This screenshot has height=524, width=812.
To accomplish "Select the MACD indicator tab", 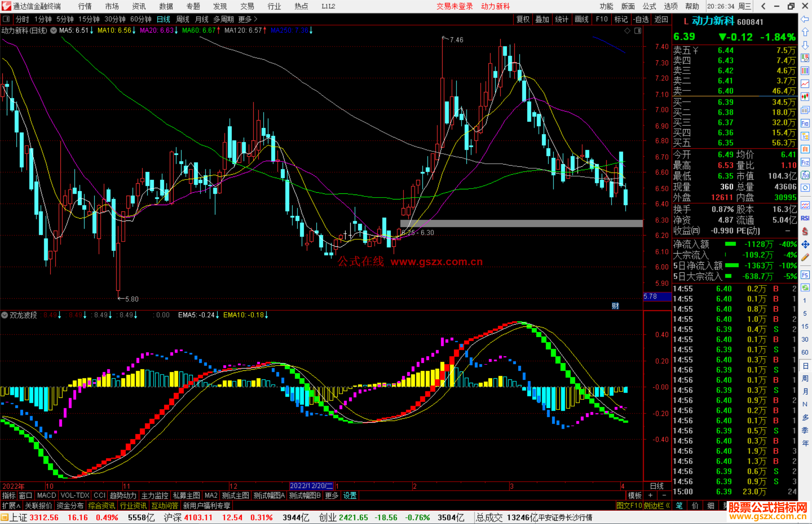I will coord(46,495).
